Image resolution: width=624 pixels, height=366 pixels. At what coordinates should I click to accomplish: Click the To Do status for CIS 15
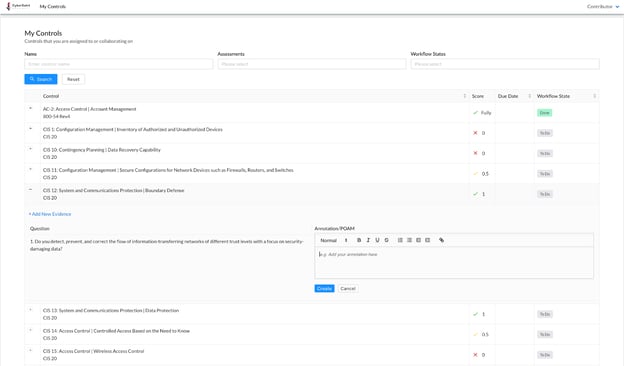pyautogui.click(x=545, y=355)
